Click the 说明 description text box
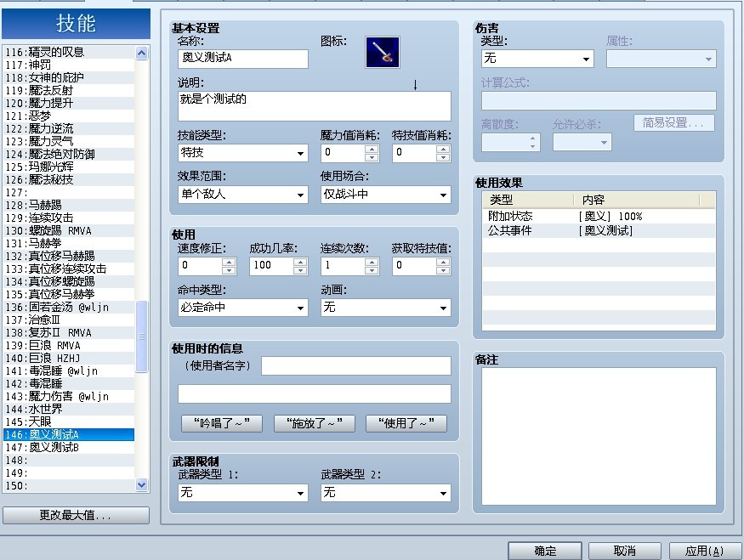The width and height of the screenshot is (744, 560). [x=314, y=105]
